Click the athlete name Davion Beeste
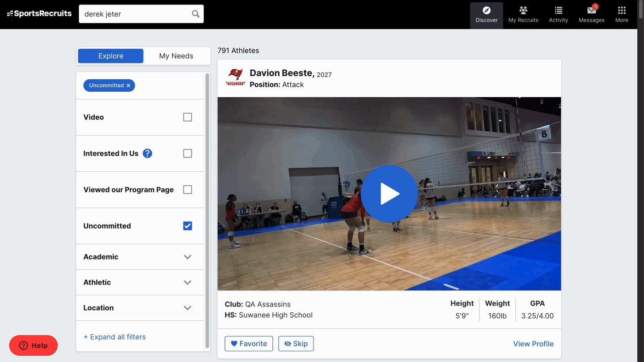The width and height of the screenshot is (644, 362). (x=282, y=73)
